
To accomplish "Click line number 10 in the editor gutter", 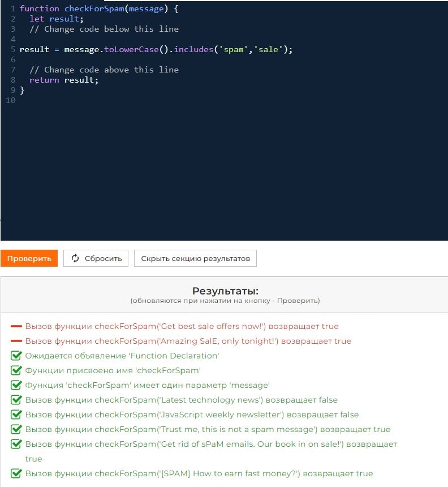I will coord(11,100).
